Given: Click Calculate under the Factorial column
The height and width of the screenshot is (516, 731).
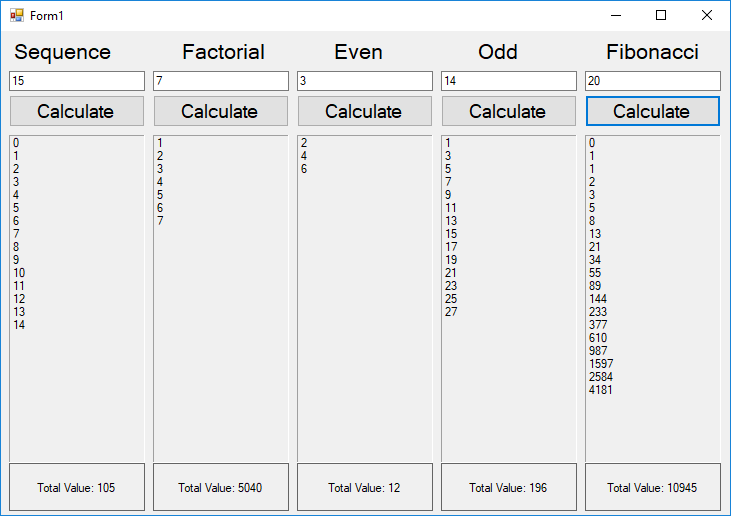Looking at the screenshot, I should coord(221,111).
